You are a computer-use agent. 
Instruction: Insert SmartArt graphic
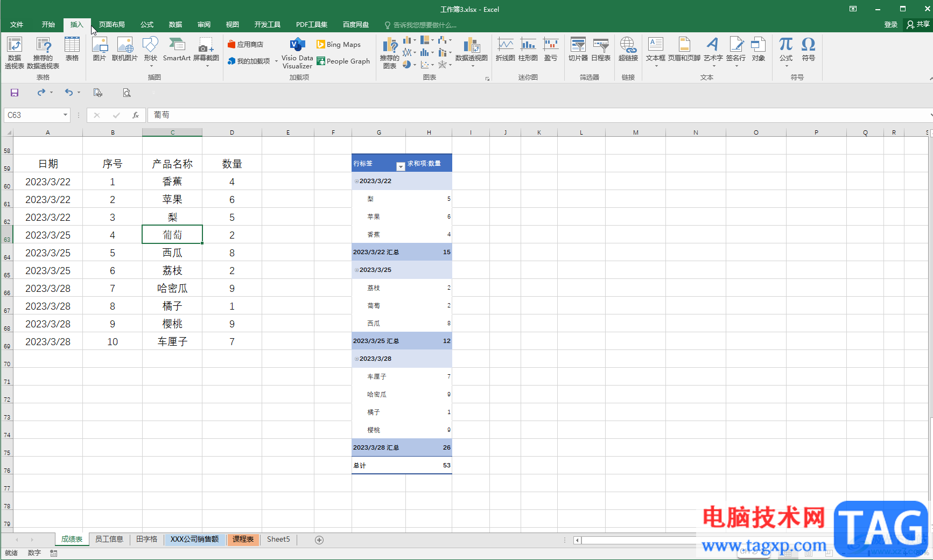tap(177, 49)
